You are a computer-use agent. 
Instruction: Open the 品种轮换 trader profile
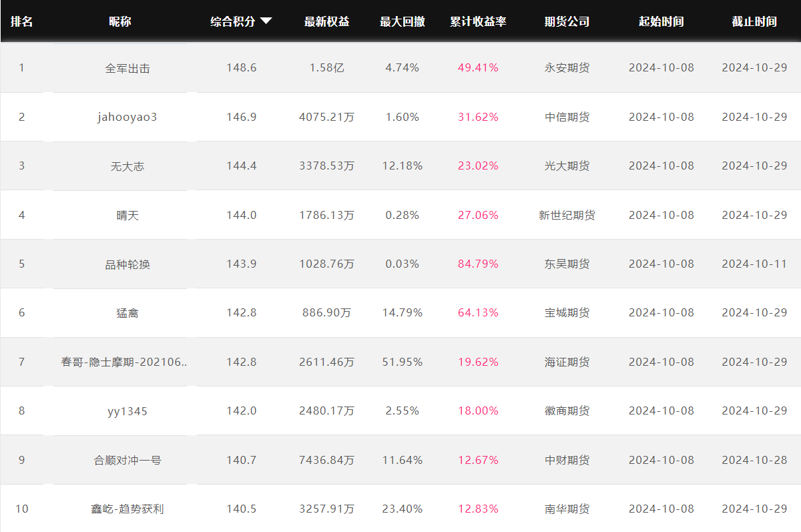point(127,264)
